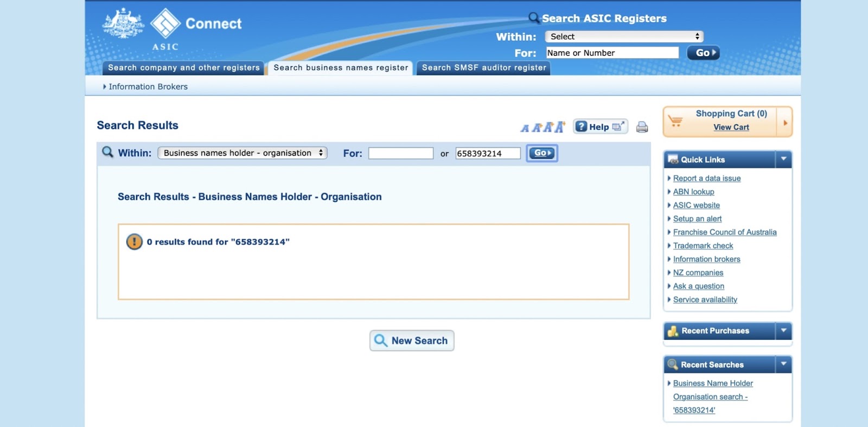Image resolution: width=868 pixels, height=427 pixels.
Task: Open the Business names holder dropdown
Action: point(242,153)
